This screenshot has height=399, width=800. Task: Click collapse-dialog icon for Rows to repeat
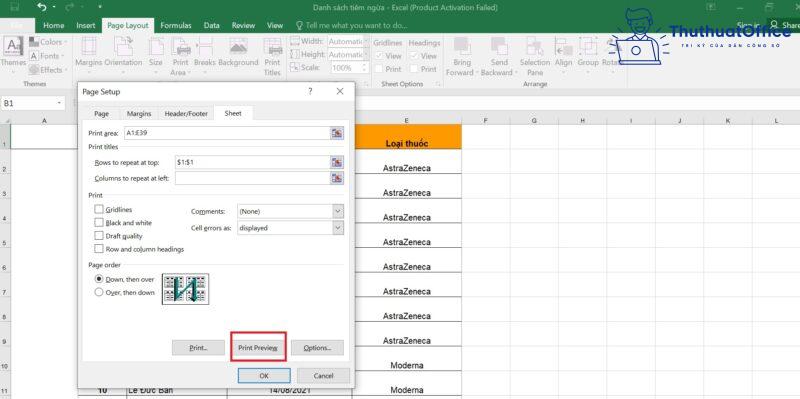click(337, 162)
